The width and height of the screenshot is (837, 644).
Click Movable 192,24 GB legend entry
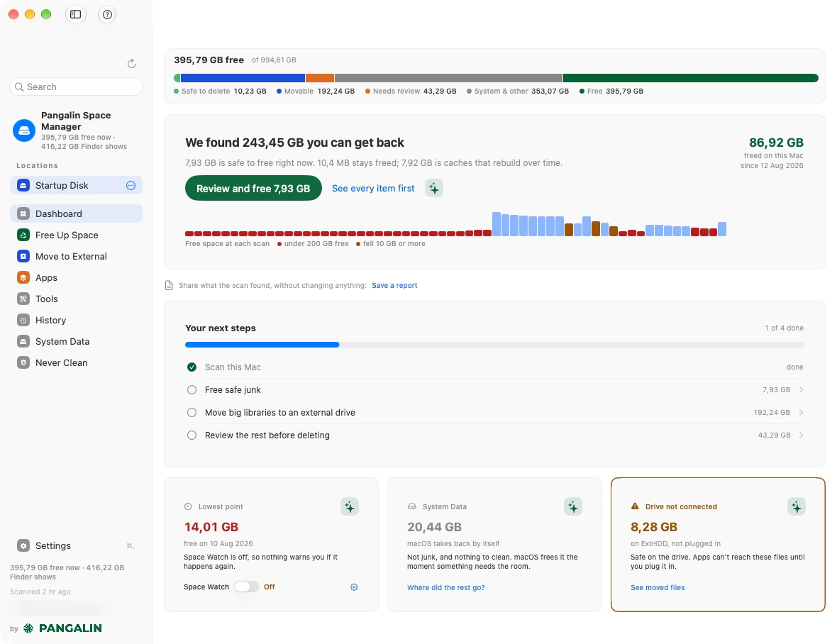(x=316, y=91)
